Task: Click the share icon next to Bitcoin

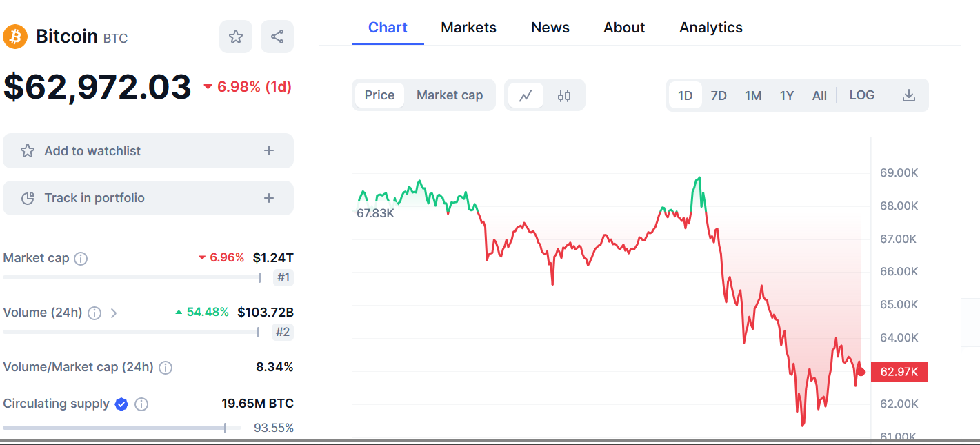Action: coord(277,37)
